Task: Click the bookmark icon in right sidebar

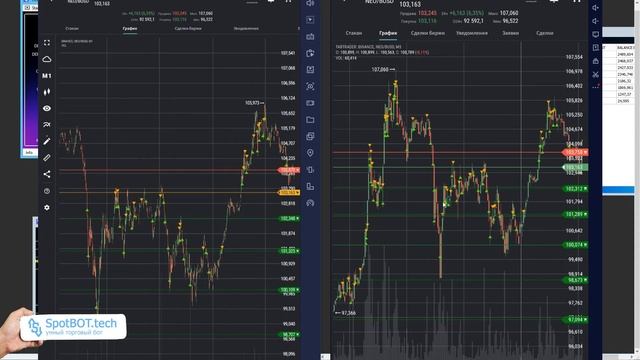Action: tap(596, 48)
